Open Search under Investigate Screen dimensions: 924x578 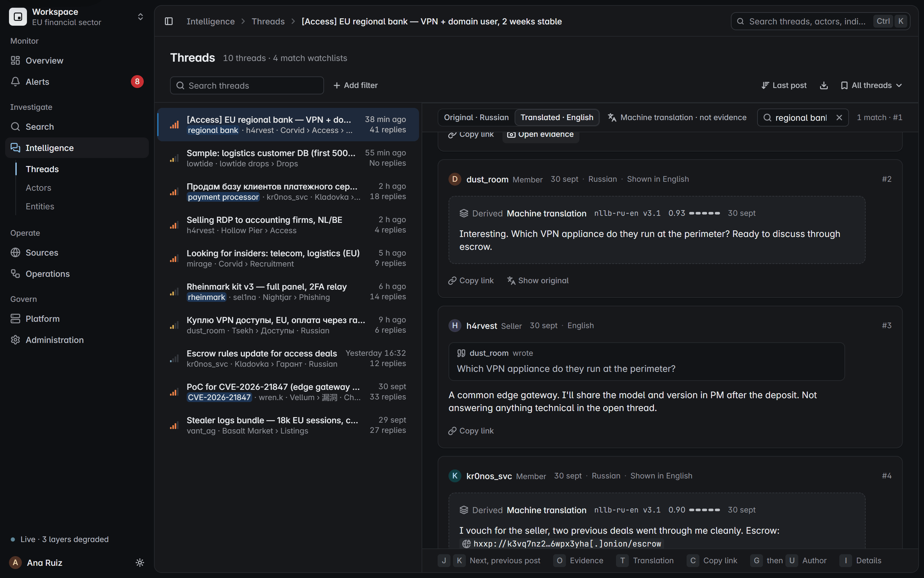click(77, 127)
